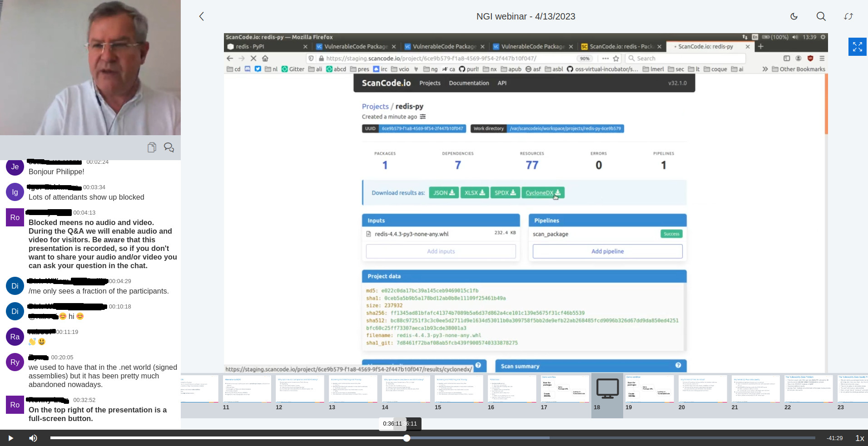This screenshot has width=868, height=446.
Task: Open the Gitter bookmark
Action: point(293,69)
